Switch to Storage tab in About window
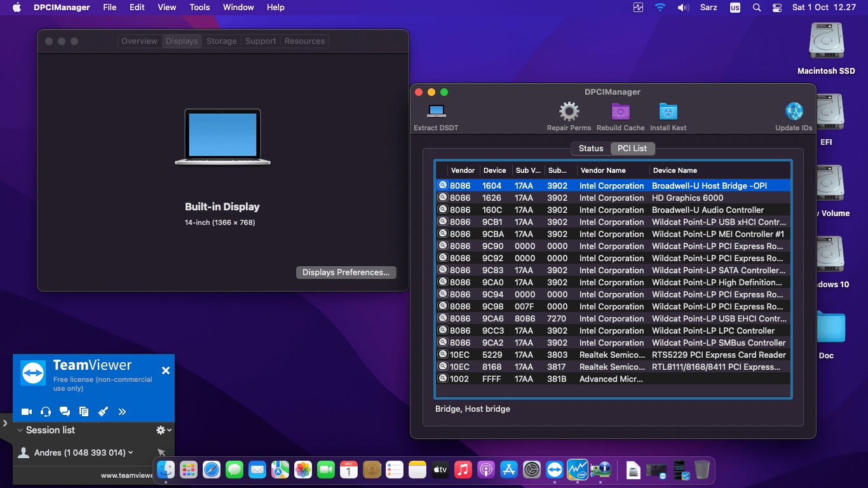This screenshot has width=868, height=488. pyautogui.click(x=222, y=41)
